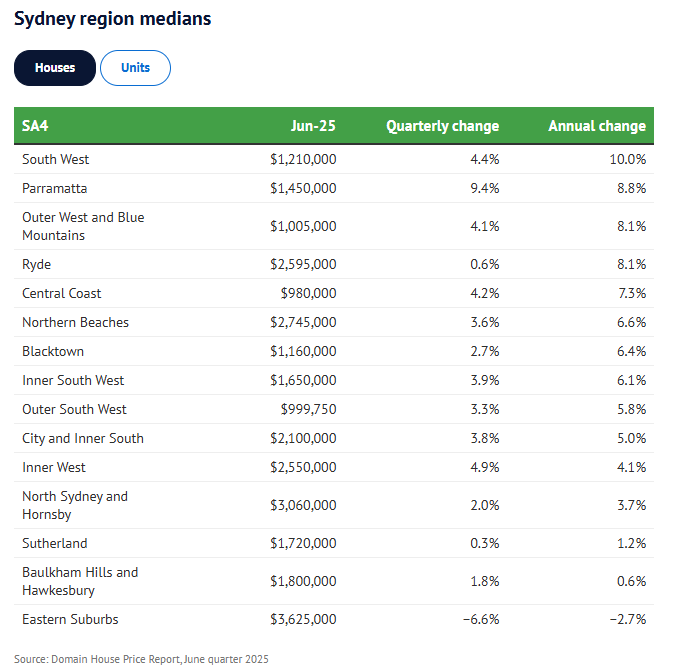Switch to the Units tab
Viewport: 676px width, 668px height.
(135, 68)
